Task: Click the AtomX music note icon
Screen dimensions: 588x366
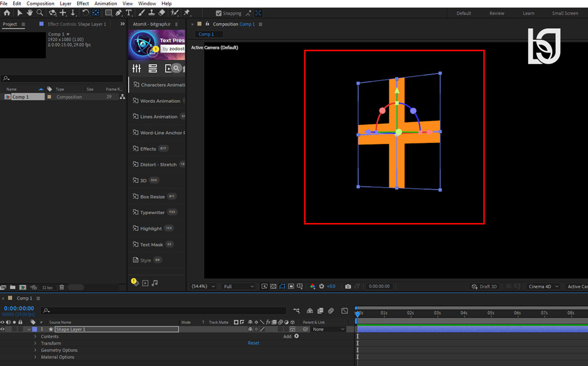Action: [155, 282]
